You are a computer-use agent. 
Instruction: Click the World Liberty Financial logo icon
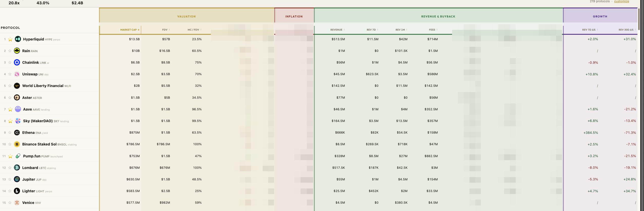coord(17,86)
